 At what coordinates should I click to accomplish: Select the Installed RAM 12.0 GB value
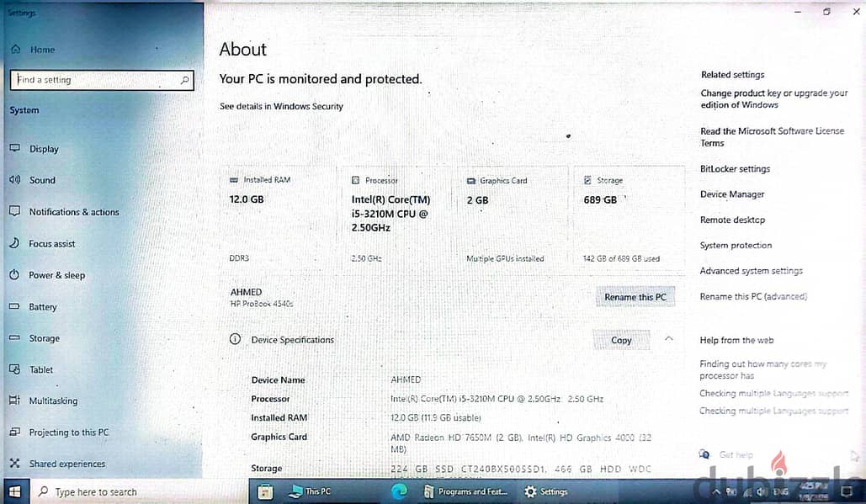point(436,418)
